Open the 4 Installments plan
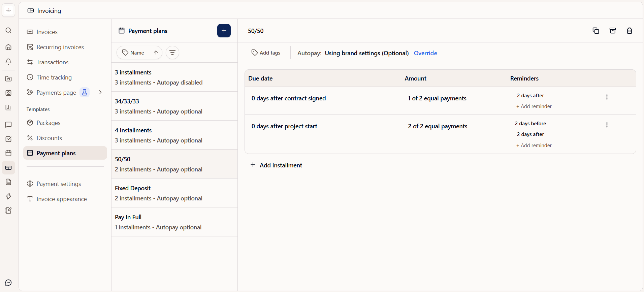 tap(174, 135)
